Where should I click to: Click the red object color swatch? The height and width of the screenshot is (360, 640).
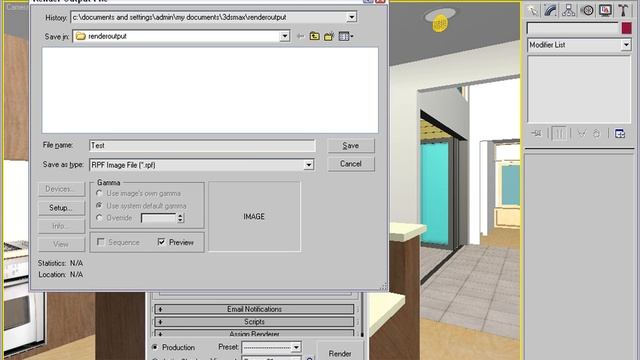pos(627,28)
